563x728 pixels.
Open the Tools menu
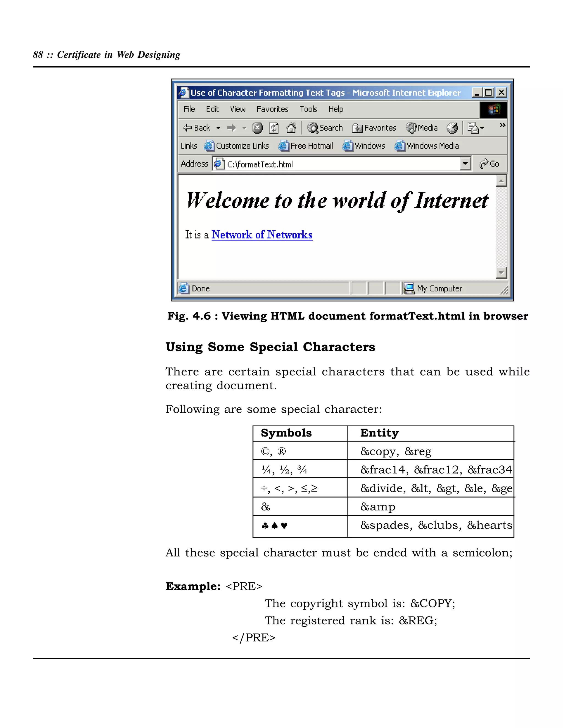(x=308, y=109)
